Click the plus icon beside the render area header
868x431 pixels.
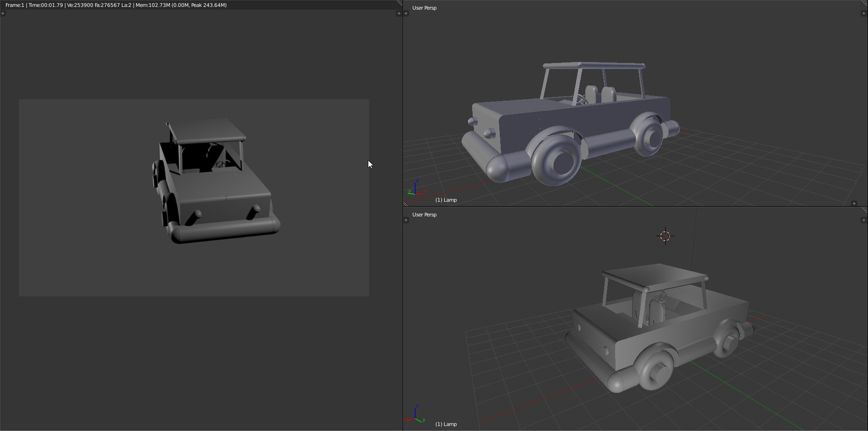tap(3, 13)
